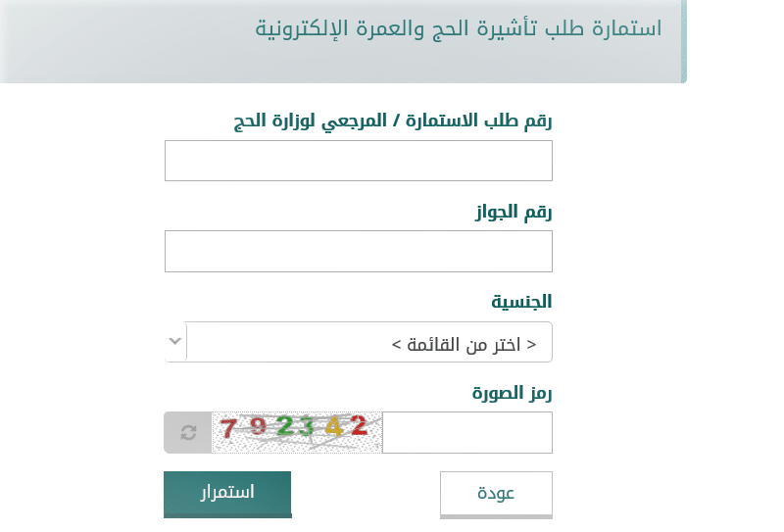Click the عودة back button

496,494
